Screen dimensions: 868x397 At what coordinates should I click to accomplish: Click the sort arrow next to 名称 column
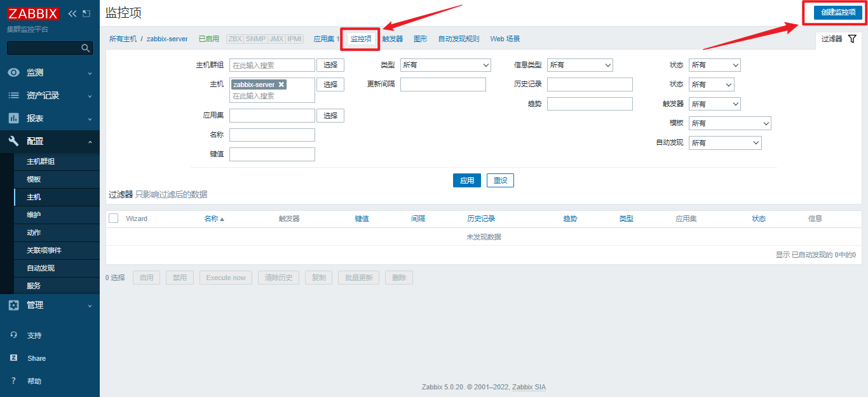[x=222, y=219]
